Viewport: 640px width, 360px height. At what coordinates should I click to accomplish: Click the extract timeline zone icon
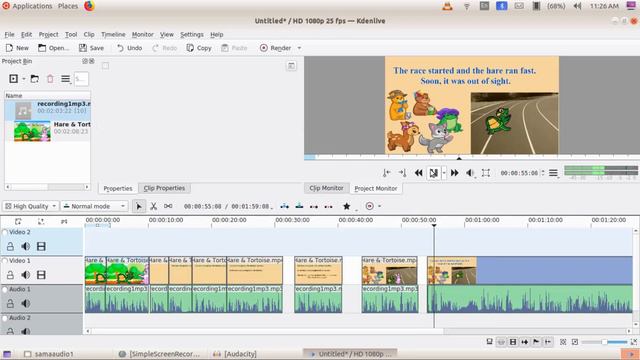[313, 207]
